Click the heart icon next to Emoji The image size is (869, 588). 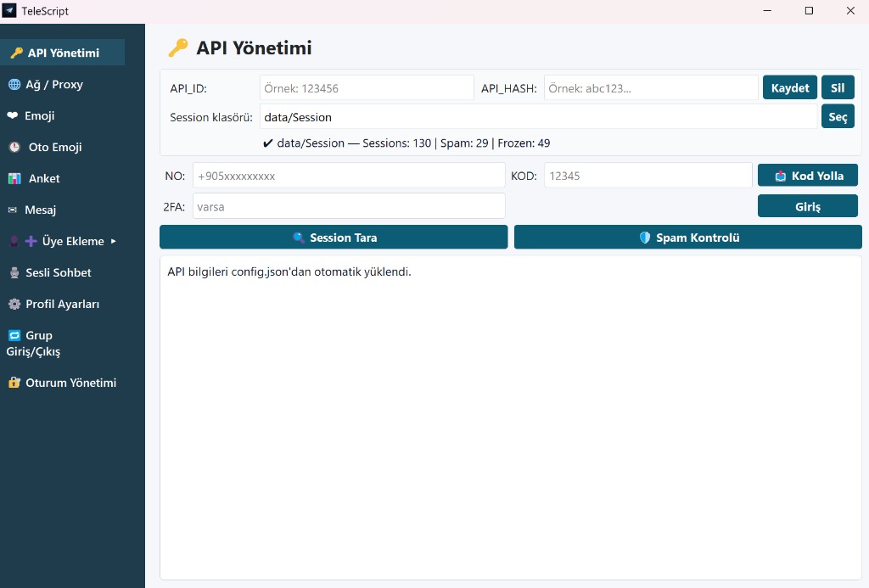pos(13,115)
